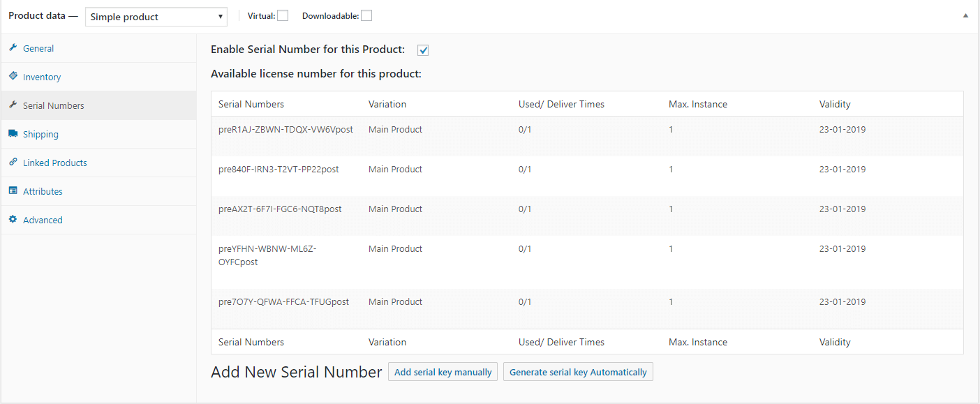Open the General tab

click(x=98, y=48)
